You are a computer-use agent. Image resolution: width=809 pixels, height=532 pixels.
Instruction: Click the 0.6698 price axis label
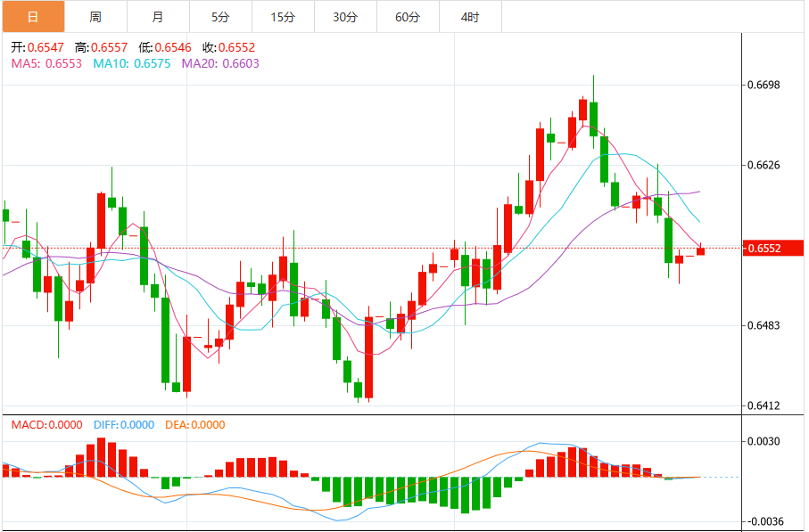[x=764, y=85]
